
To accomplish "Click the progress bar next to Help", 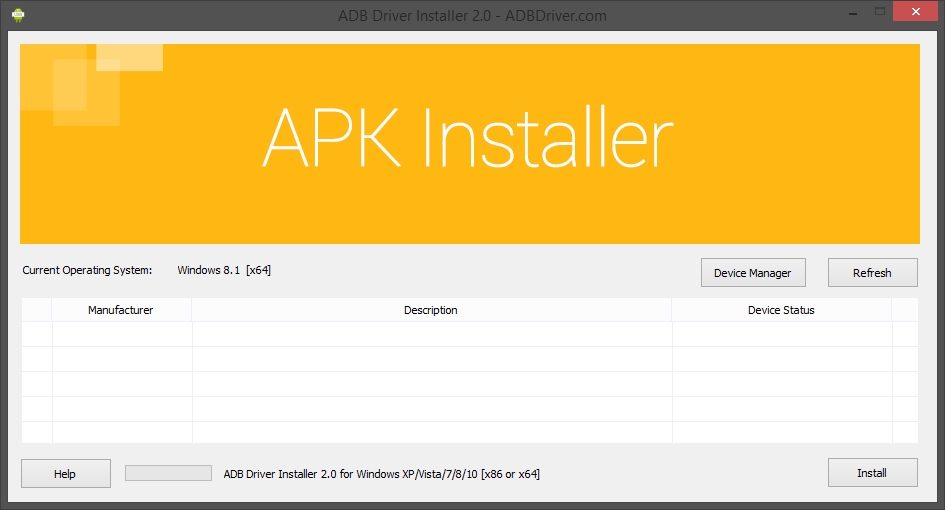I will point(168,473).
